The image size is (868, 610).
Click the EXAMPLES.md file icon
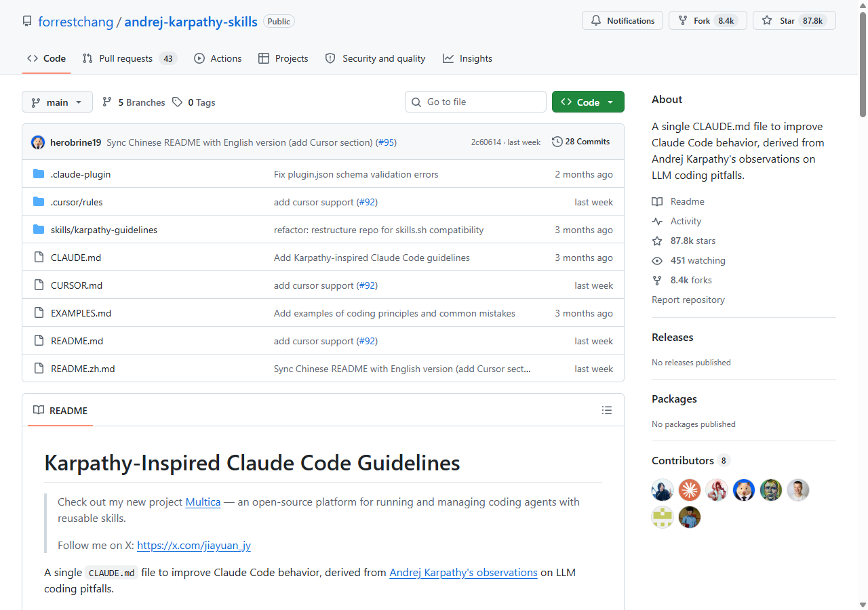(39, 313)
